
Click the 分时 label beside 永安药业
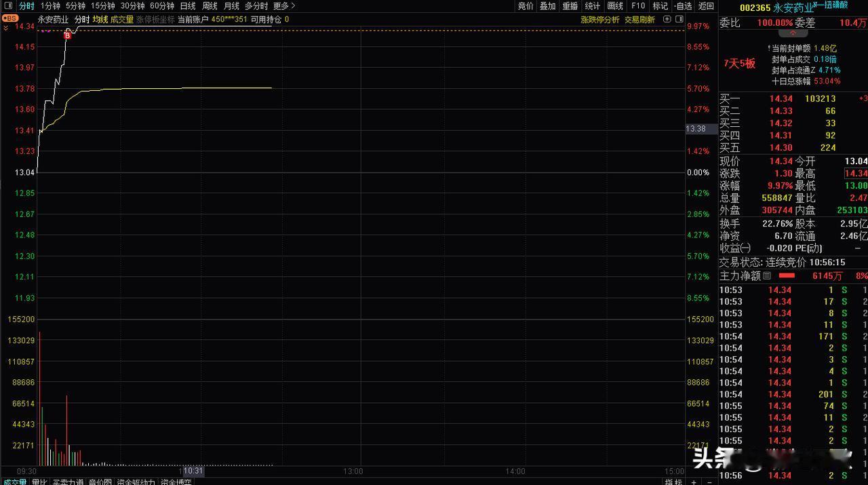81,19
